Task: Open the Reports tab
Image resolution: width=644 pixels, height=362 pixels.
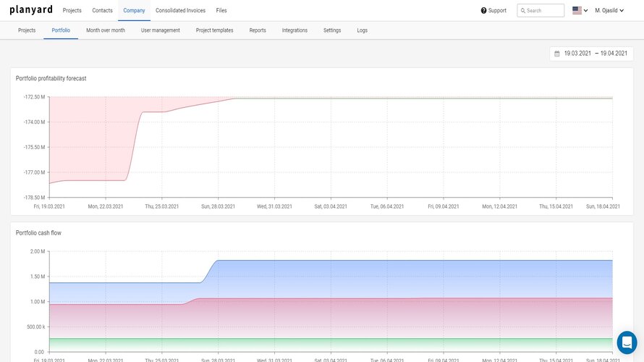Action: [258, 30]
